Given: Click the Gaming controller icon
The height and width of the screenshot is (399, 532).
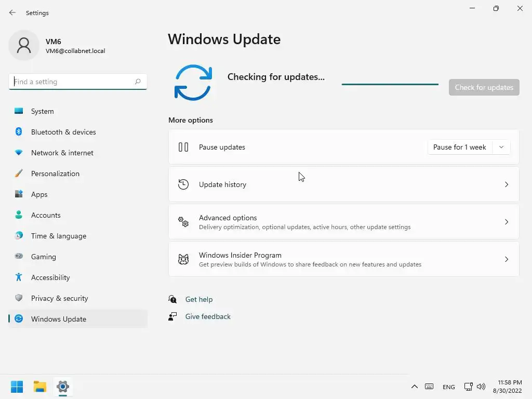Looking at the screenshot, I should 19,256.
